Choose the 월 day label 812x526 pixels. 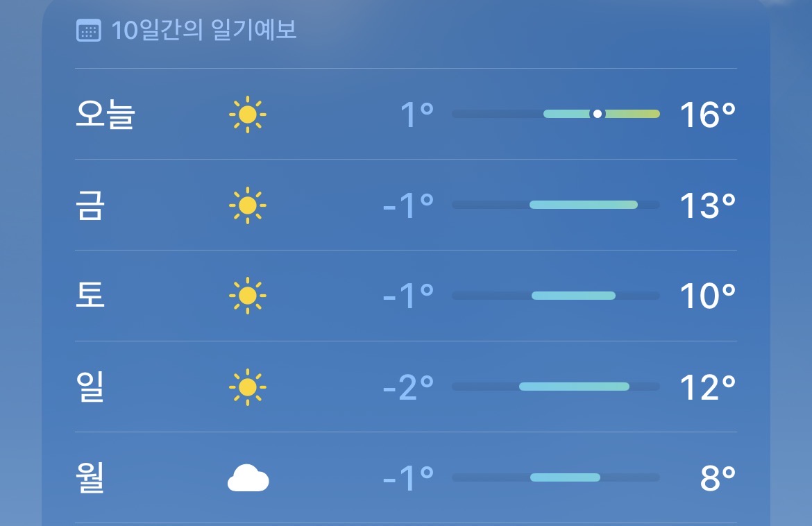(x=90, y=478)
